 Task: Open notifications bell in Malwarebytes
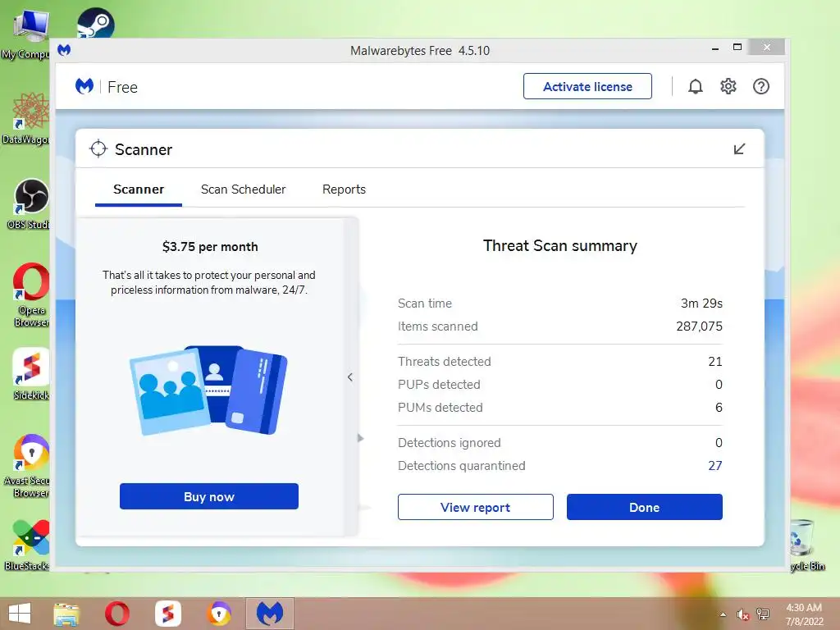(696, 86)
